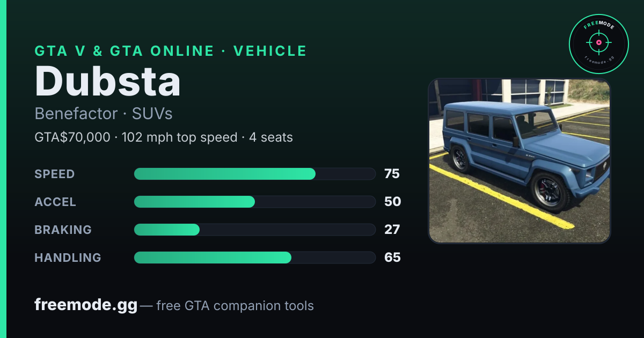644x338 pixels.
Task: Select the Benefactor · SUVs subtitle
Action: 103,114
